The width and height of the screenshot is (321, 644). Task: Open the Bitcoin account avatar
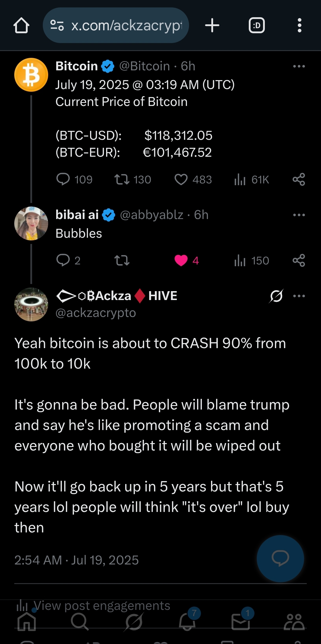tap(31, 75)
